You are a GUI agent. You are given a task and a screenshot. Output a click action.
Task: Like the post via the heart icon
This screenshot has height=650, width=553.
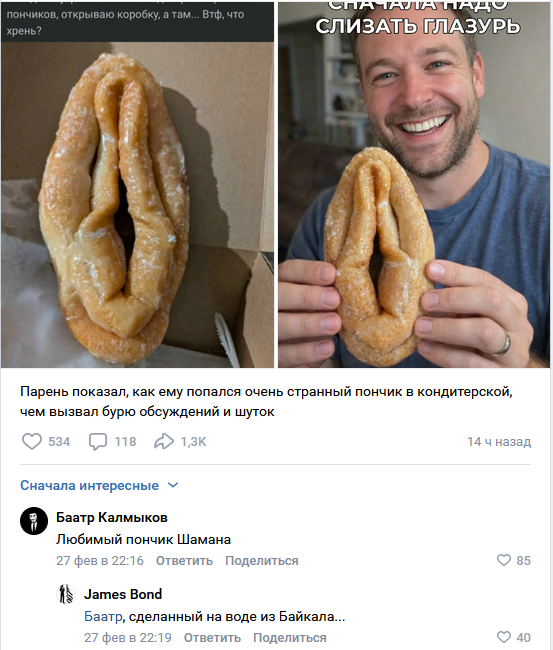click(x=32, y=441)
